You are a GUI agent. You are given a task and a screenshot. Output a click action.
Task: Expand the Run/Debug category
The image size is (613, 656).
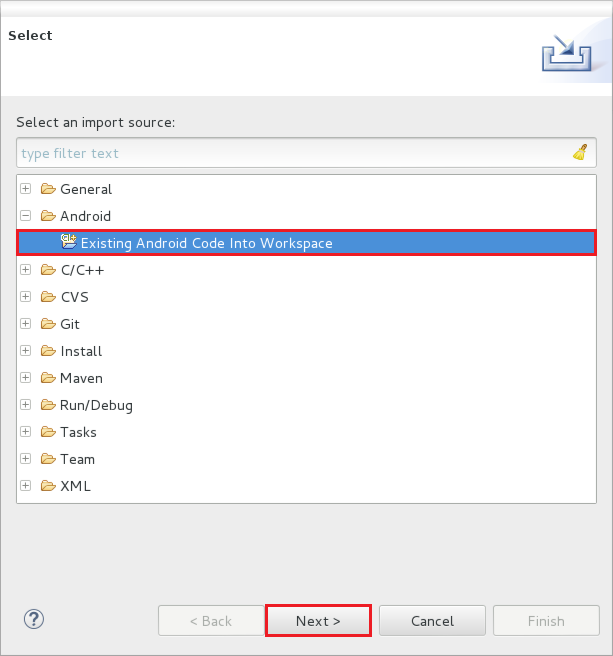[x=26, y=405]
